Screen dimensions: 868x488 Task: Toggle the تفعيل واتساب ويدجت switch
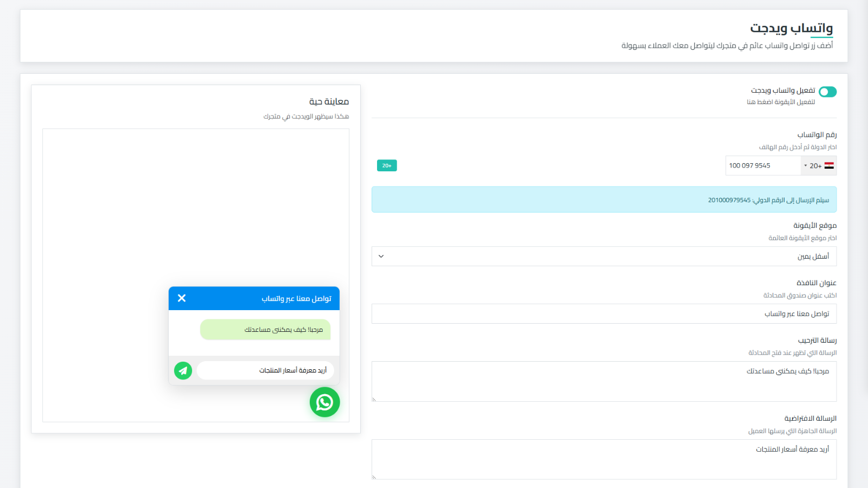827,92
